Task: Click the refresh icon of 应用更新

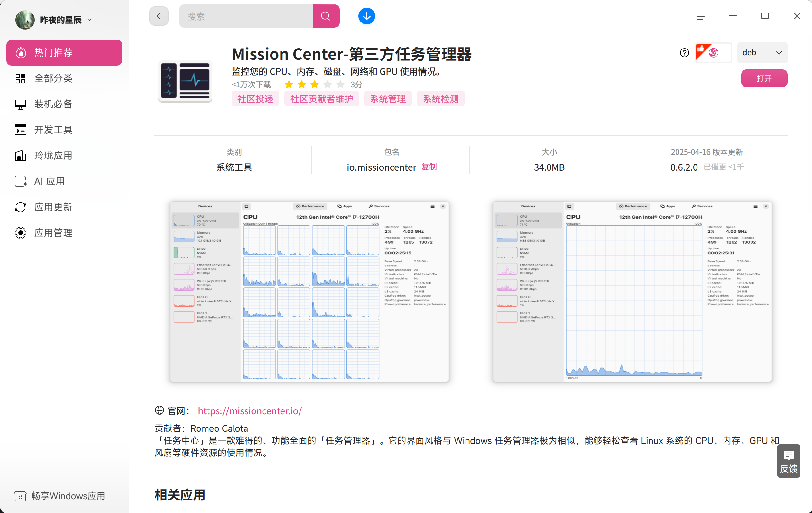Action: (x=21, y=207)
